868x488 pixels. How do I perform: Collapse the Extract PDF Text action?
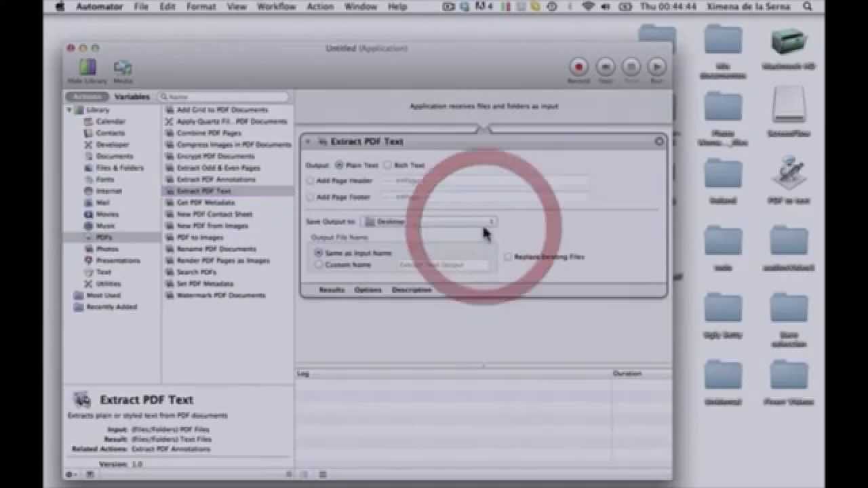click(x=308, y=142)
